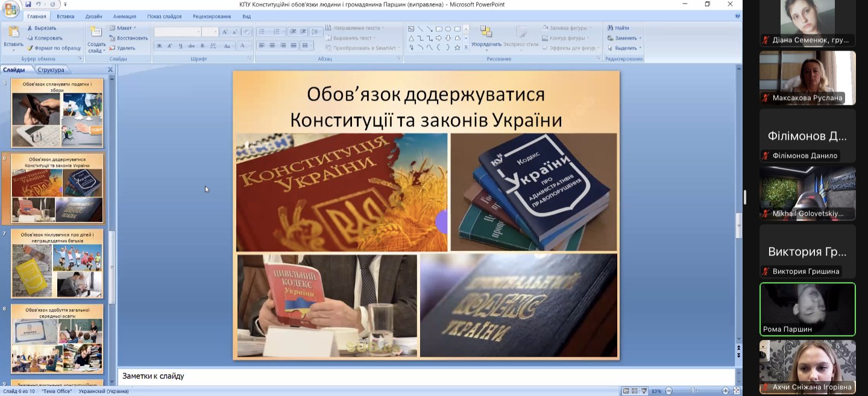Start slideshow view from status bar

644,391
